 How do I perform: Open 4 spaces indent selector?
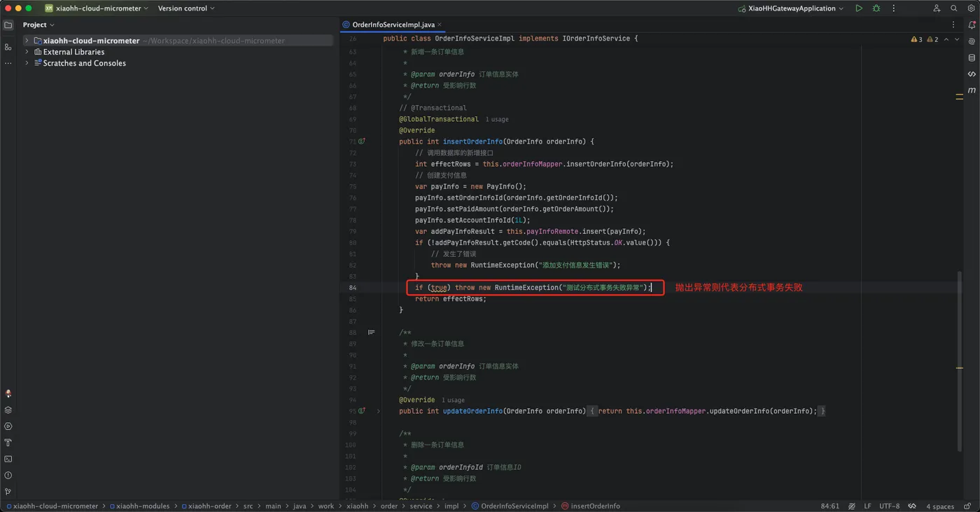click(939, 506)
